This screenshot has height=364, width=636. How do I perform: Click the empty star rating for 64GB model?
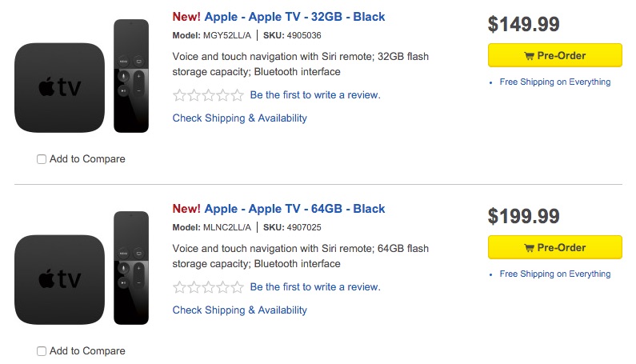208,287
